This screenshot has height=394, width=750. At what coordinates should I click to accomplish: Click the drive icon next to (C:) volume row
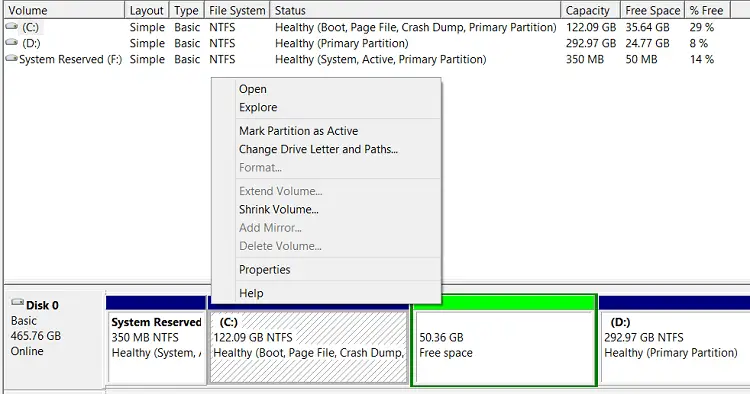pos(11,27)
